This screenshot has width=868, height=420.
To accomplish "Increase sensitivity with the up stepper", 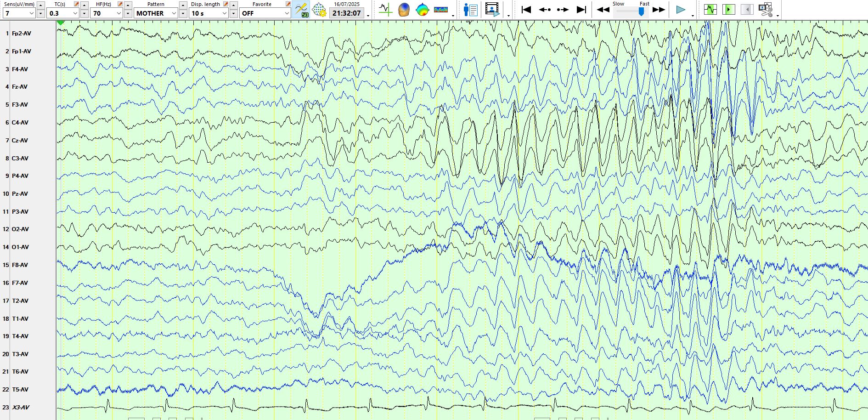I will click(x=41, y=5).
